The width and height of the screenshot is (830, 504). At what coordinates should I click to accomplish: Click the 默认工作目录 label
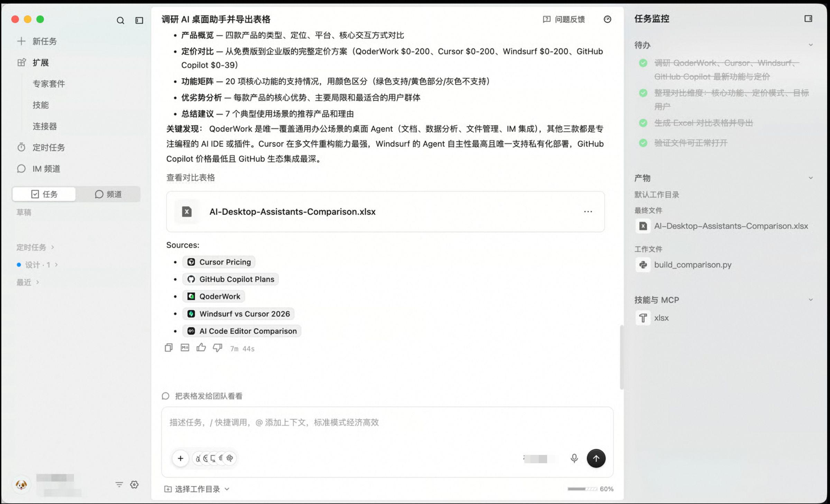pos(657,195)
